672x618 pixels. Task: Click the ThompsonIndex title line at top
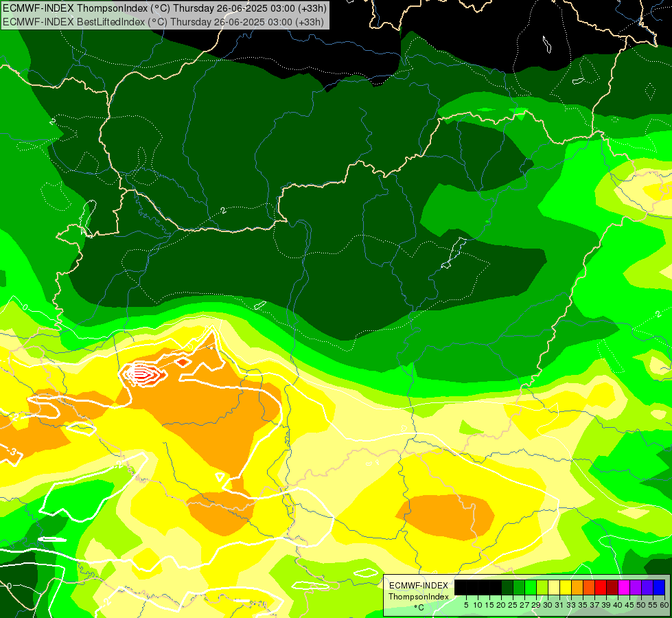(x=165, y=8)
